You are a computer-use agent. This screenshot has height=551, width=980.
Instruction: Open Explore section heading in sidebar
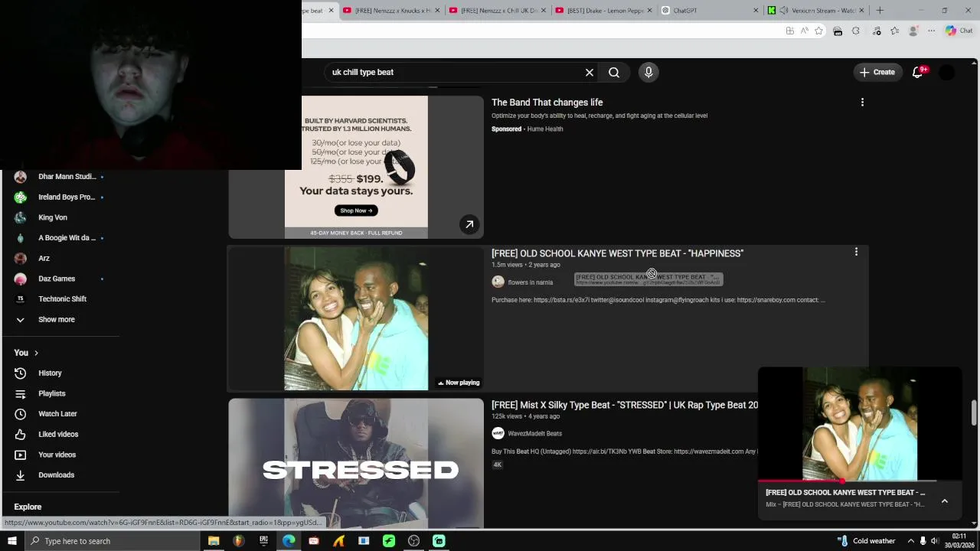click(28, 507)
